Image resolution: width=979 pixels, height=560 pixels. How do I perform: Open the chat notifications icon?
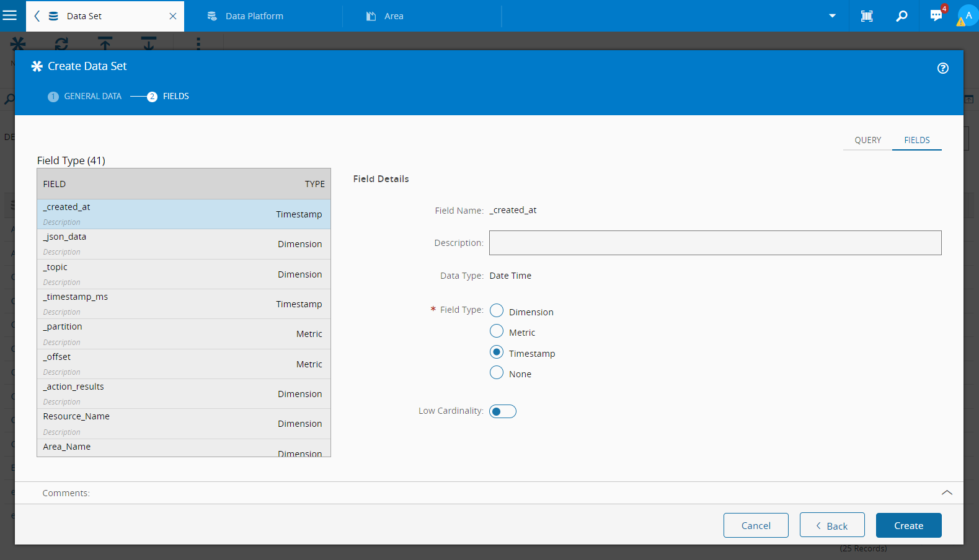(x=936, y=15)
